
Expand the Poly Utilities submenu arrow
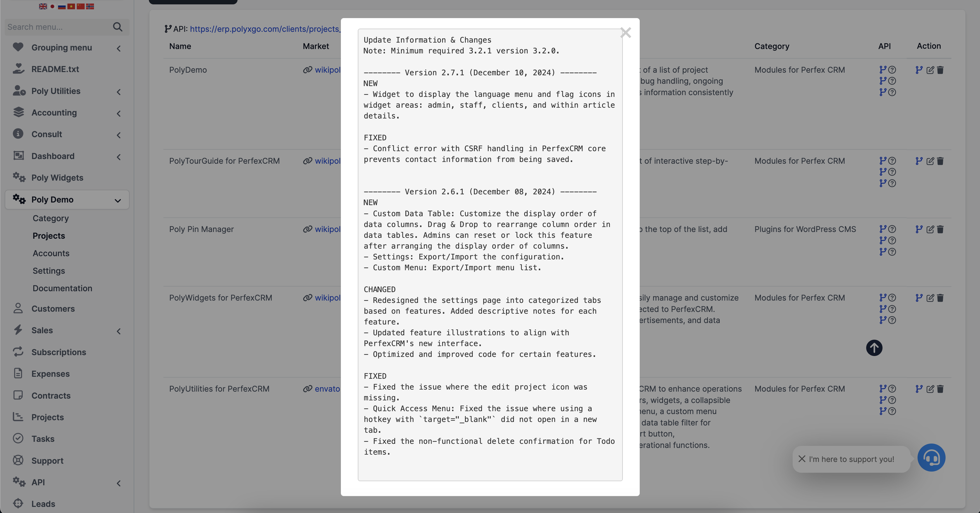[119, 92]
